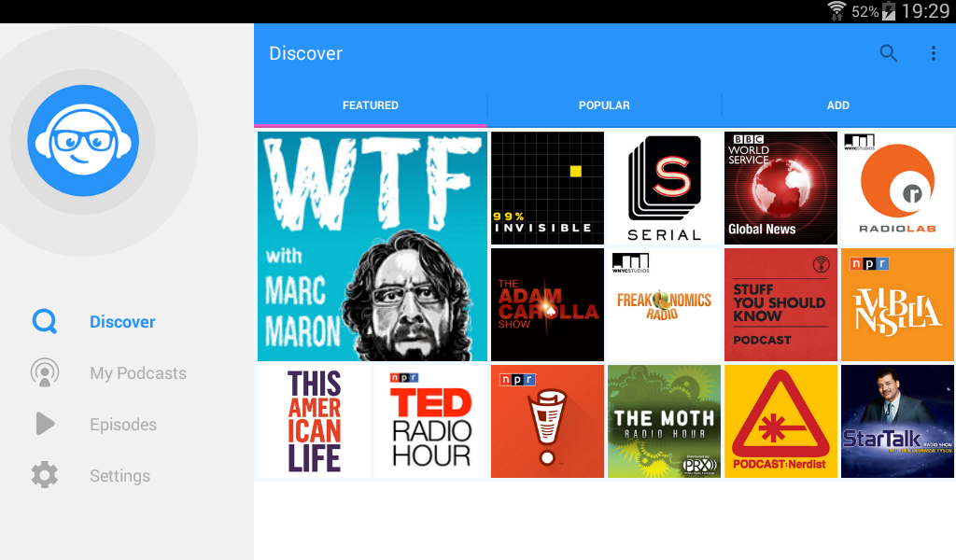
Task: Open the NPR Invisibilia tile
Action: 897,304
